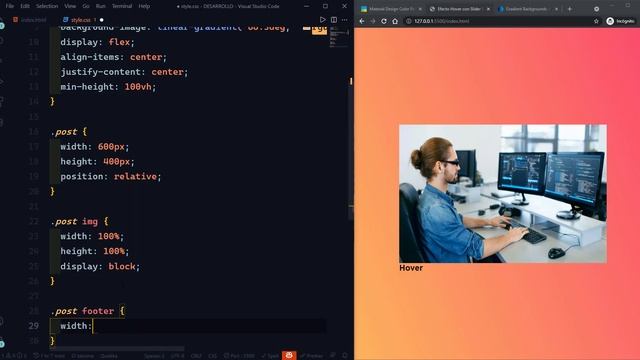Screen dimensions: 640x360
Task: Click the CSS language mode in status bar
Action: pos(213,356)
